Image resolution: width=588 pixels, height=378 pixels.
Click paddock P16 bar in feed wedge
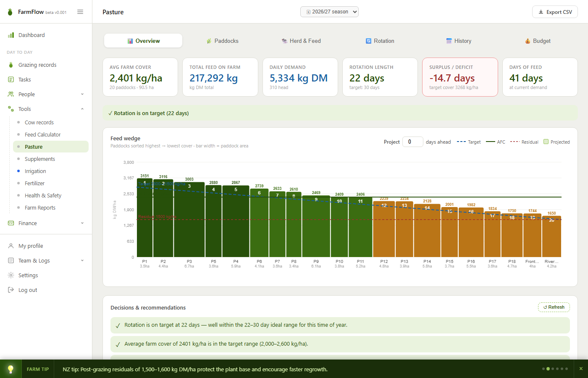[x=471, y=232]
